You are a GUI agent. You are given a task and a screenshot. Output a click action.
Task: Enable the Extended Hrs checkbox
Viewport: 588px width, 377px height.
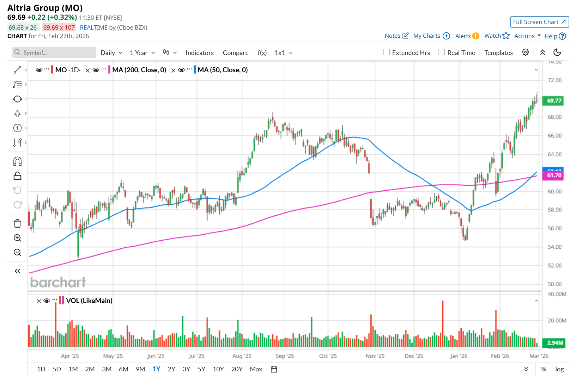pyautogui.click(x=387, y=52)
